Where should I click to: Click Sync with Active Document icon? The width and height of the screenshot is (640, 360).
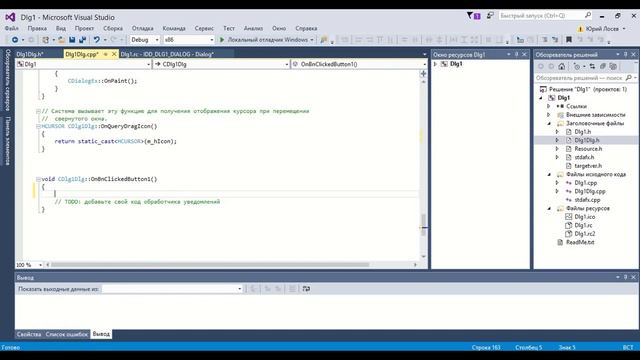592,66
